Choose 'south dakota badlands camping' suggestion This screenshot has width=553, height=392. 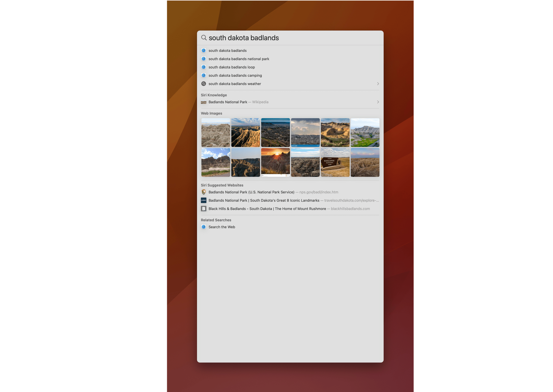[235, 76]
